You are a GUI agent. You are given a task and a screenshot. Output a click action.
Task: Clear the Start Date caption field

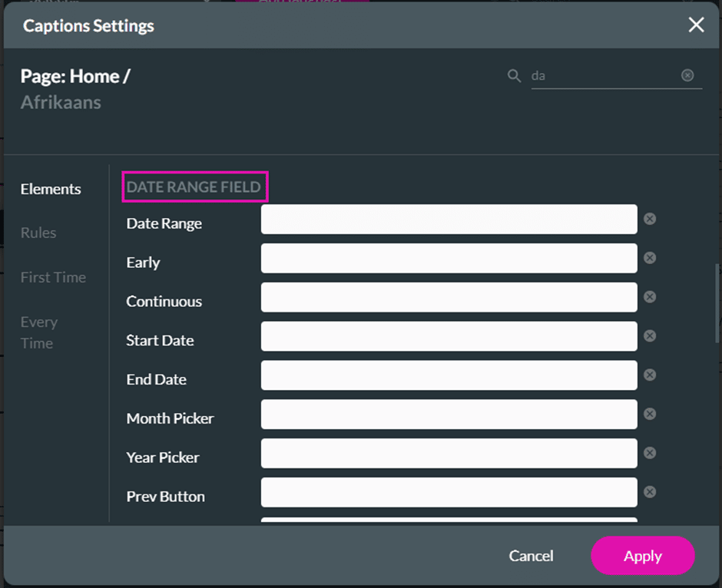tap(650, 336)
